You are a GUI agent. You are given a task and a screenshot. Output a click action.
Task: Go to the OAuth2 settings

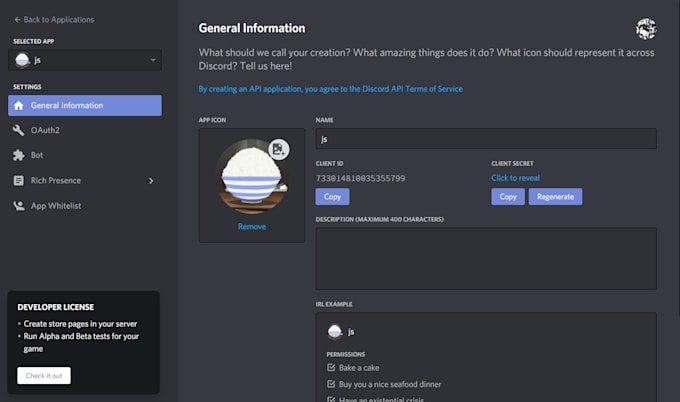45,130
